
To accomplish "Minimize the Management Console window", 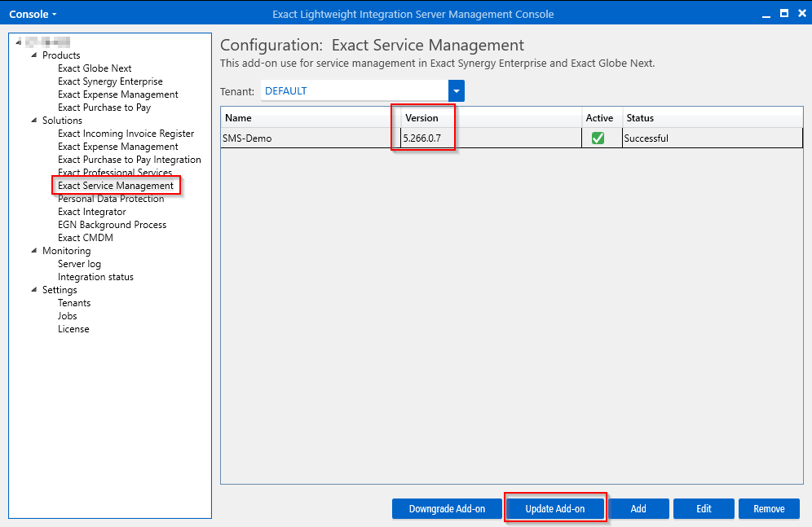I will pos(766,15).
